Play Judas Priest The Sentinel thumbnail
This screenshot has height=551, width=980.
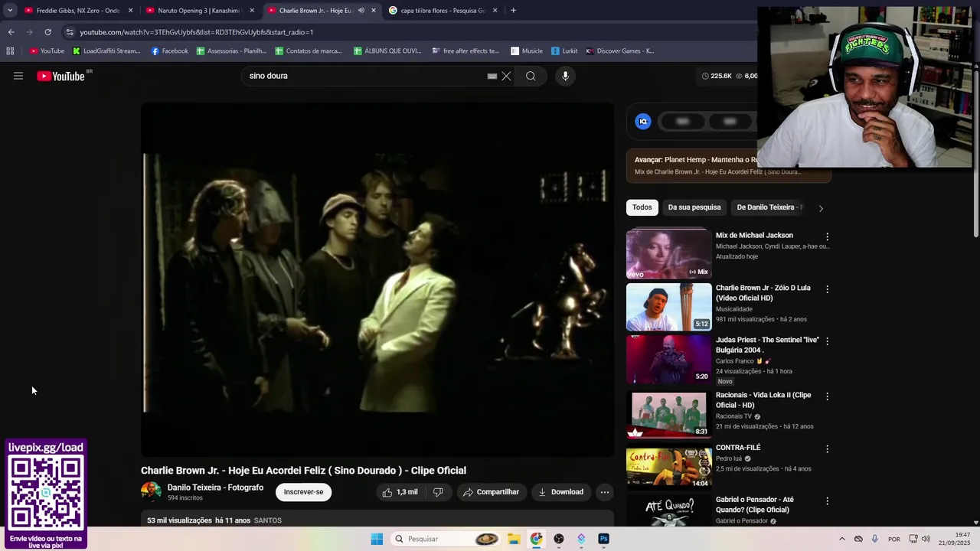coord(669,359)
